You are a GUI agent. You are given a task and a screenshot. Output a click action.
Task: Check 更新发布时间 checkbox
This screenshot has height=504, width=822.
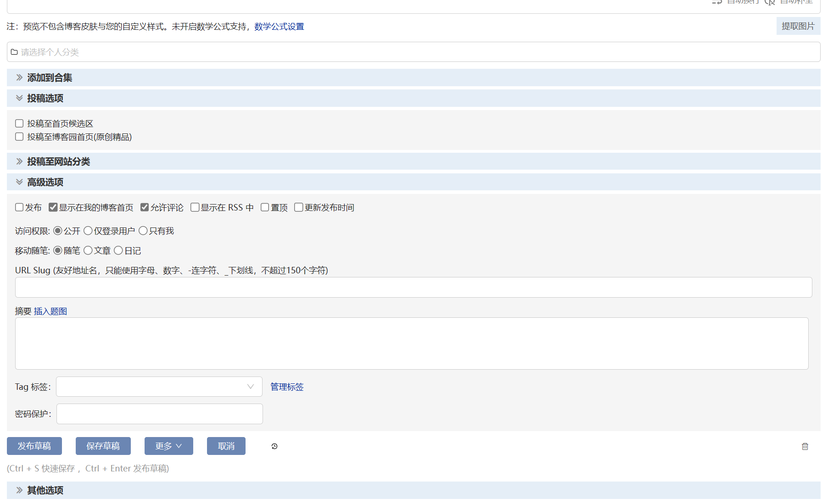click(x=299, y=207)
